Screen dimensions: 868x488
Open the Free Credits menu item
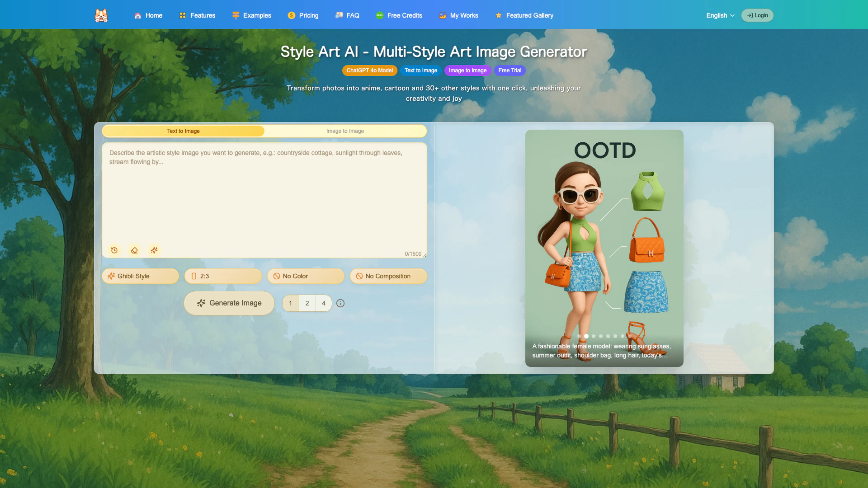click(x=399, y=15)
